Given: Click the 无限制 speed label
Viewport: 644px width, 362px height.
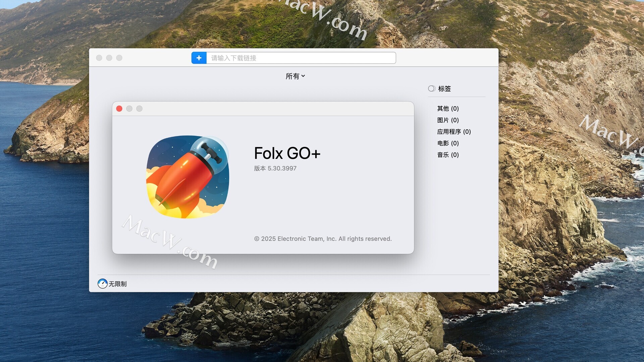Looking at the screenshot, I should pos(117,284).
